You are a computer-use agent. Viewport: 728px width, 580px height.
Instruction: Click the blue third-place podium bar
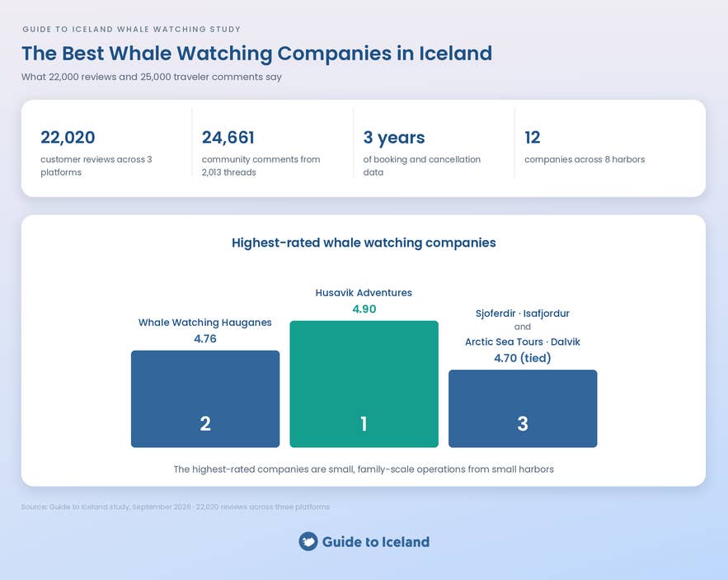523,408
